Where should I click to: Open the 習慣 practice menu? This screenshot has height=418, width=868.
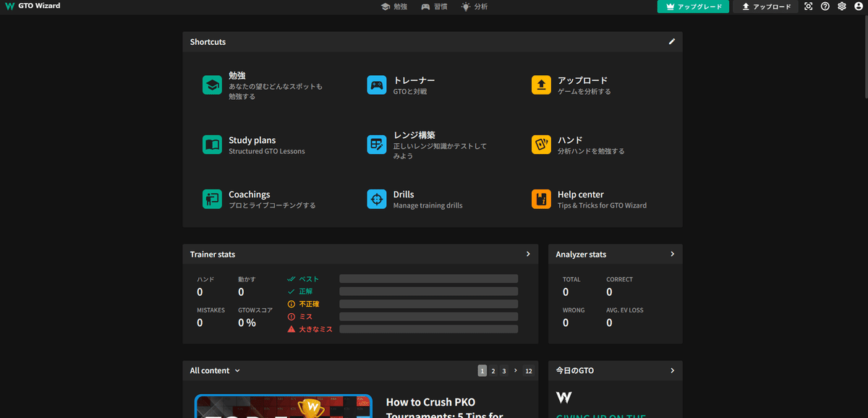click(435, 7)
